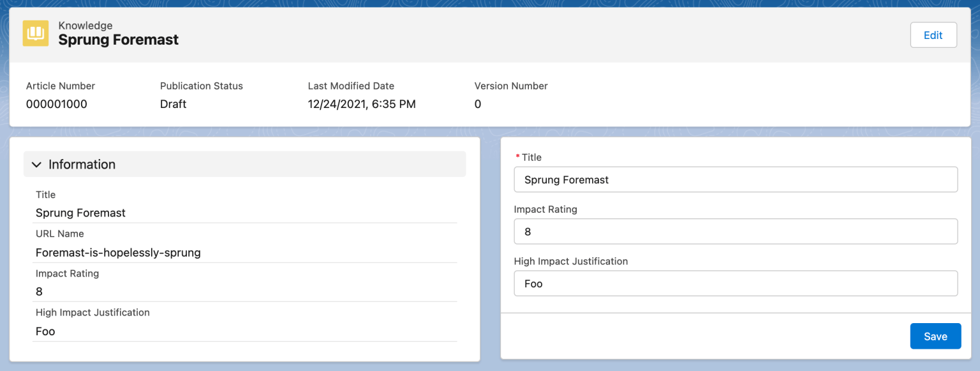Click the Knowledge book icon
Image resolution: width=980 pixels, height=371 pixels.
click(36, 33)
